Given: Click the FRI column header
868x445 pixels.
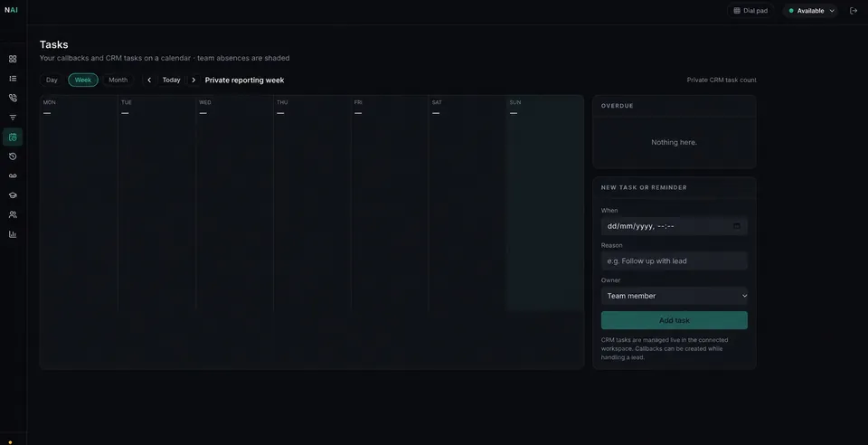Looking at the screenshot, I should click(x=358, y=102).
